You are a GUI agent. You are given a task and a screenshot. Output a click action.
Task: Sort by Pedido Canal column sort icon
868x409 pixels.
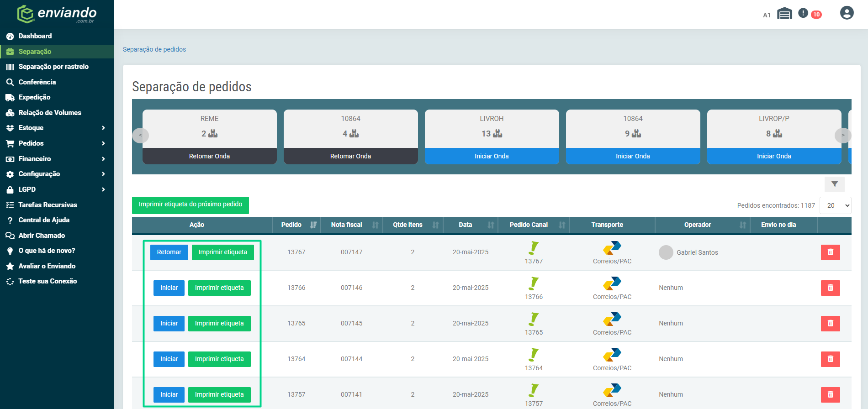(562, 225)
